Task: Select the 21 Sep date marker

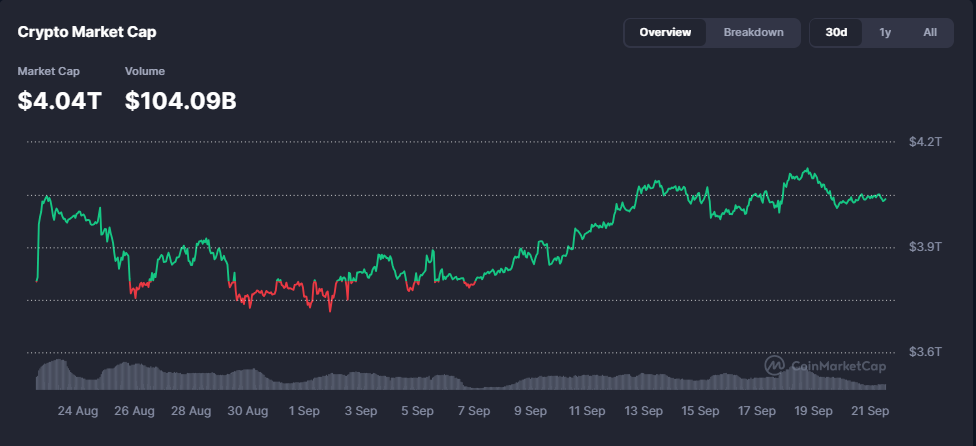Action: point(870,410)
